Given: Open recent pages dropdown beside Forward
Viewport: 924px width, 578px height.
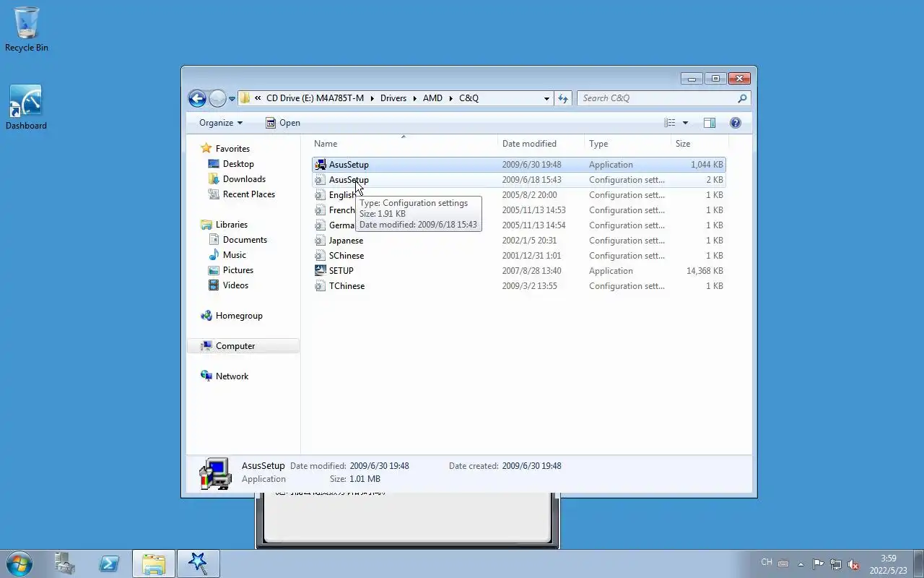Looking at the screenshot, I should pos(232,99).
